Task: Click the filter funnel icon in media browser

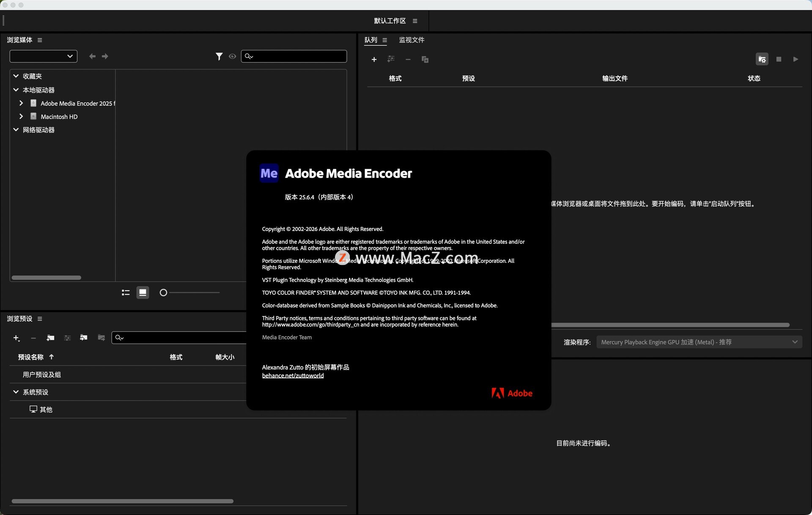Action: click(x=219, y=56)
